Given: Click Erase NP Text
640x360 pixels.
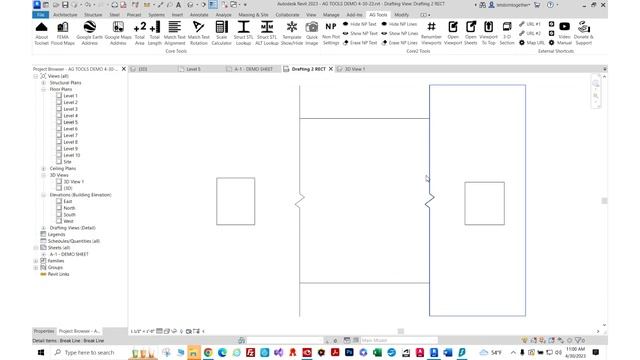Looking at the screenshot, I should point(360,42).
